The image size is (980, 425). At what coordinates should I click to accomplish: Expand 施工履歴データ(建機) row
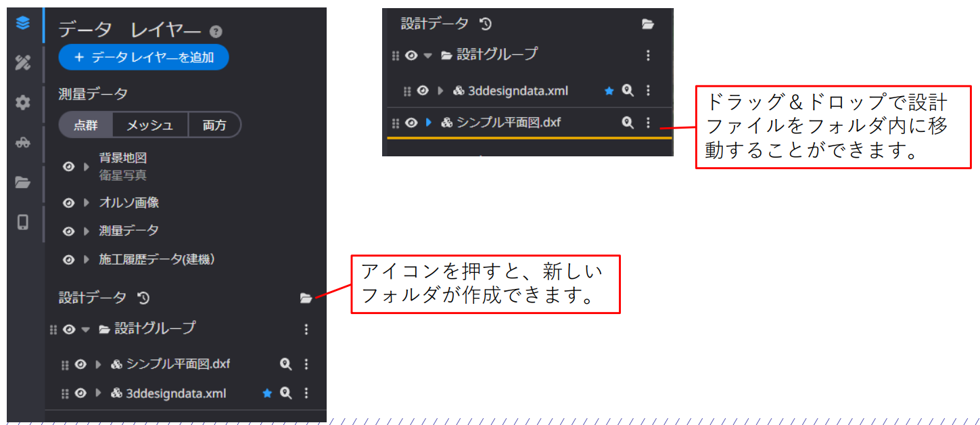pos(86,260)
